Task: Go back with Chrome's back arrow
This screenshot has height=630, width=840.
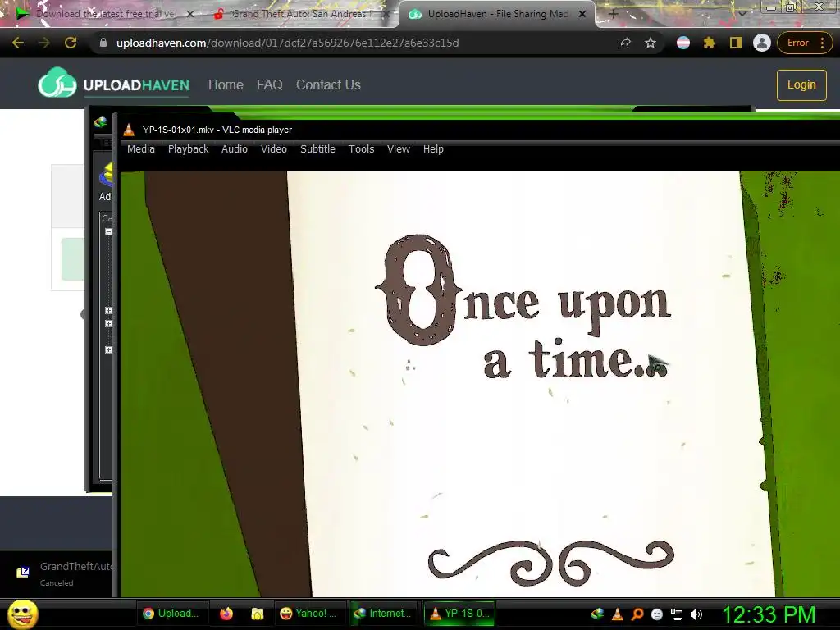Action: click(x=18, y=43)
